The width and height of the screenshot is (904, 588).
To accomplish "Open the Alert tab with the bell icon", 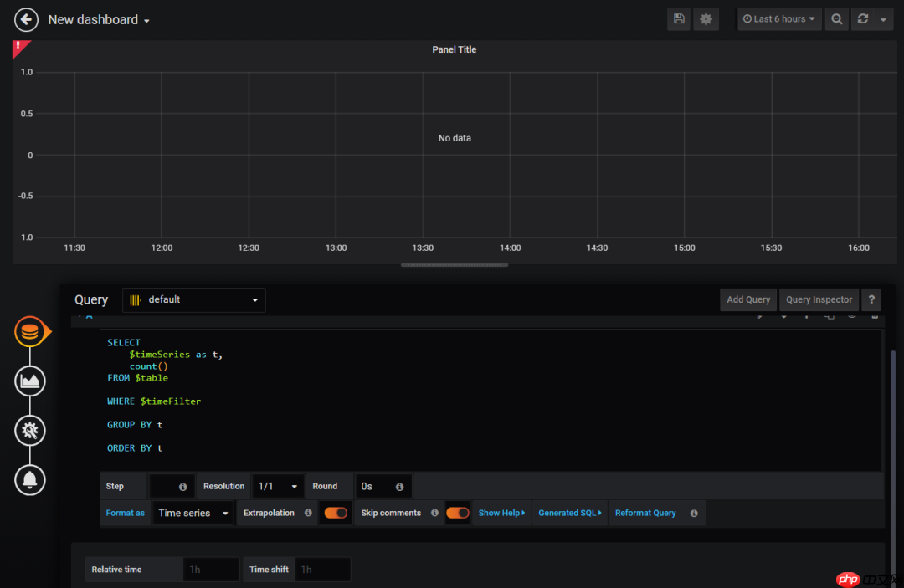I will coord(30,480).
